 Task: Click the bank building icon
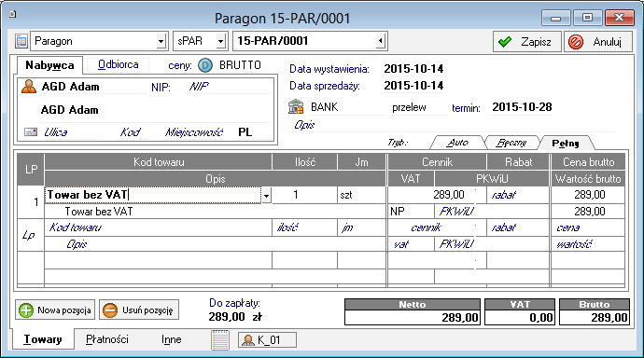click(296, 106)
